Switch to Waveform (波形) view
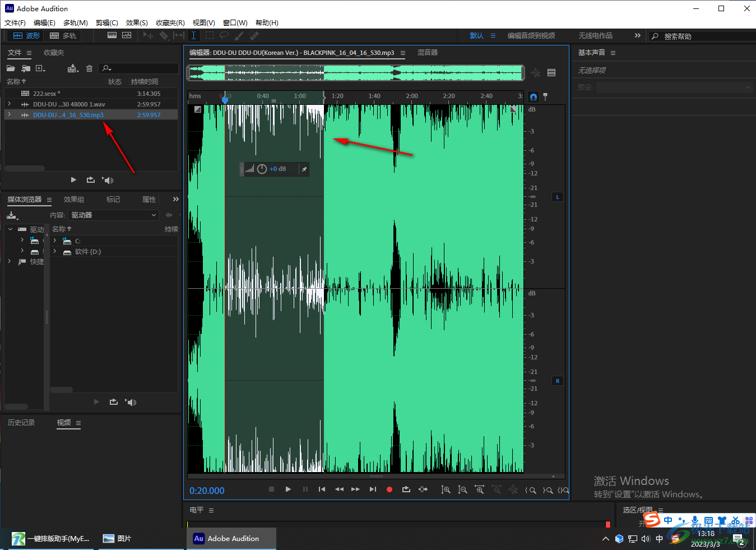Image resolution: width=756 pixels, height=550 pixels. 26,35
